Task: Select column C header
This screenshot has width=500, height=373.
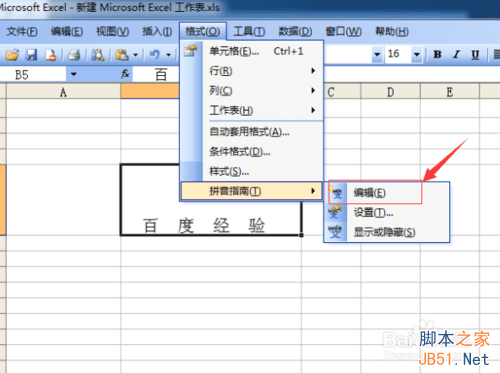Action: pyautogui.click(x=343, y=92)
